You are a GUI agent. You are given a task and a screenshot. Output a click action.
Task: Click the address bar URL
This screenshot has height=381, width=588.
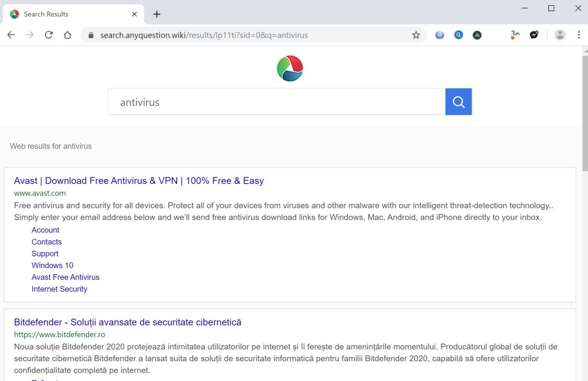point(204,35)
